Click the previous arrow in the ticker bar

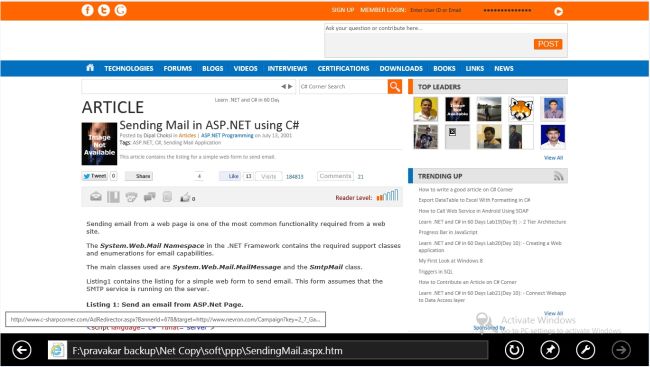pyautogui.click(x=284, y=87)
